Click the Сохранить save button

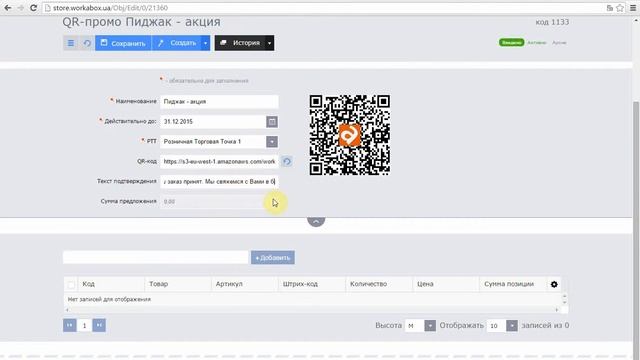pos(123,43)
